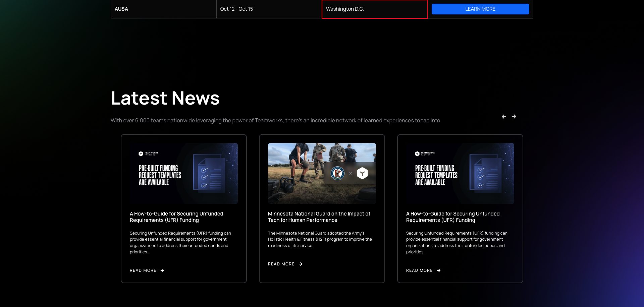Open the first UFR Funding article via READ MORE
644x307 pixels.
click(x=143, y=270)
